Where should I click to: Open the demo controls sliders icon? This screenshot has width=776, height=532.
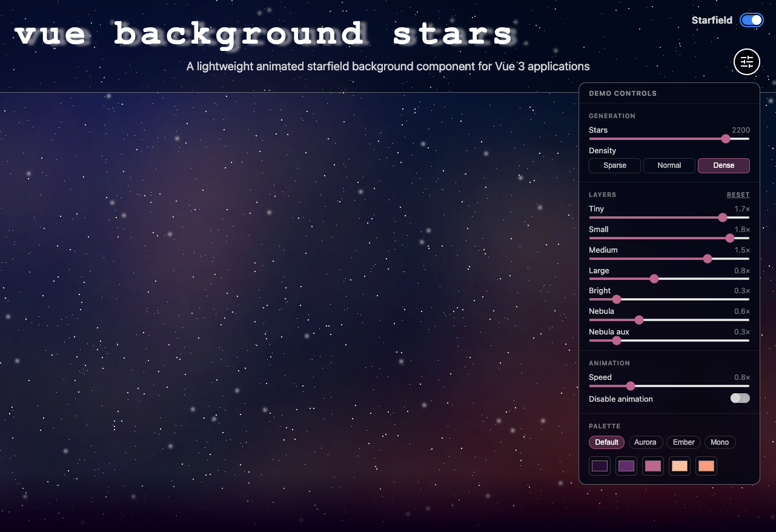tap(747, 61)
